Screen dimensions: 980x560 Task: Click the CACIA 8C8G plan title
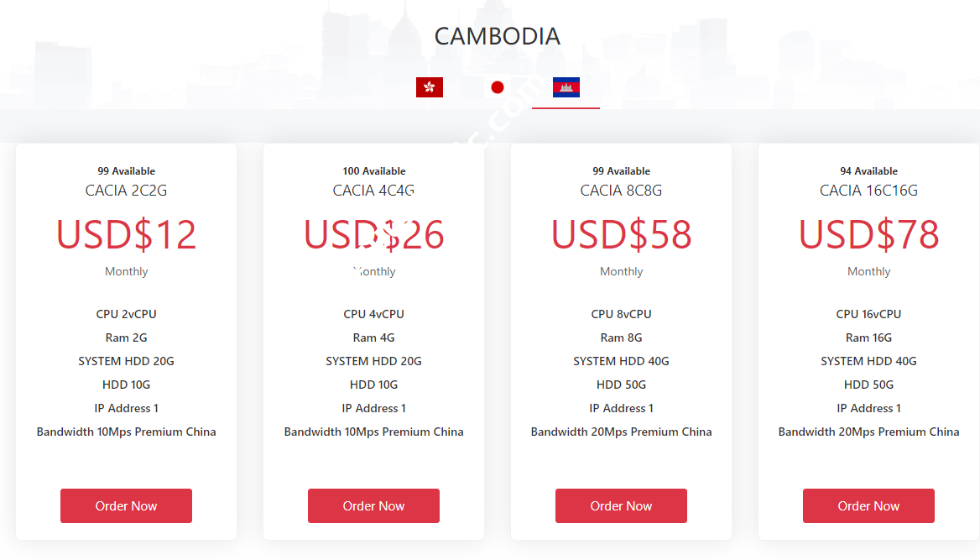621,191
